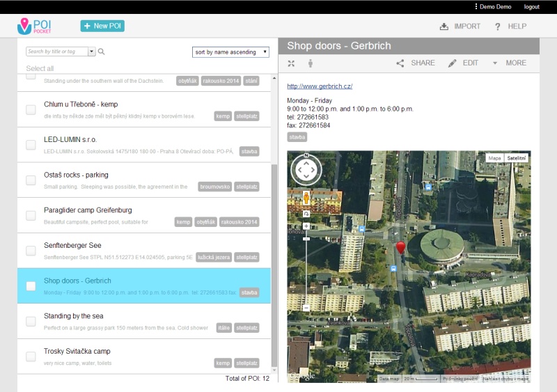Click the stavba tag in detail panel
This screenshot has width=557, height=392.
(x=297, y=137)
